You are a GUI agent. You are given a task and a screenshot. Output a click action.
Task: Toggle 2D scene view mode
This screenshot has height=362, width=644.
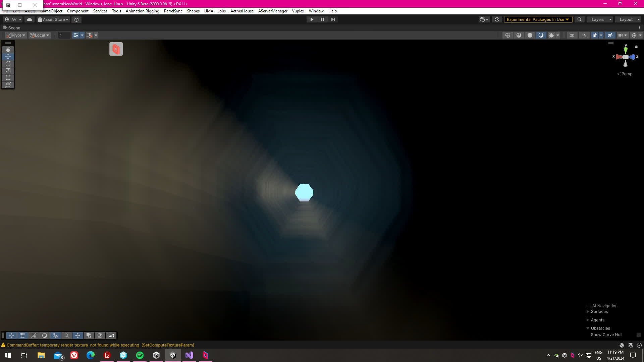[x=572, y=35]
